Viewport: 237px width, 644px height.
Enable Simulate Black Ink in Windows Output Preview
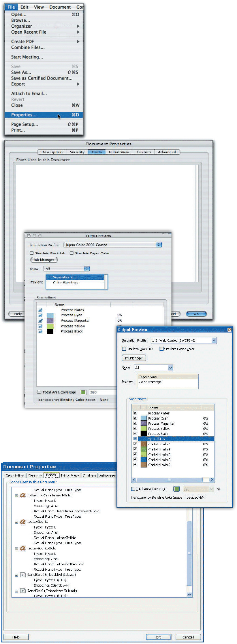coord(124,349)
